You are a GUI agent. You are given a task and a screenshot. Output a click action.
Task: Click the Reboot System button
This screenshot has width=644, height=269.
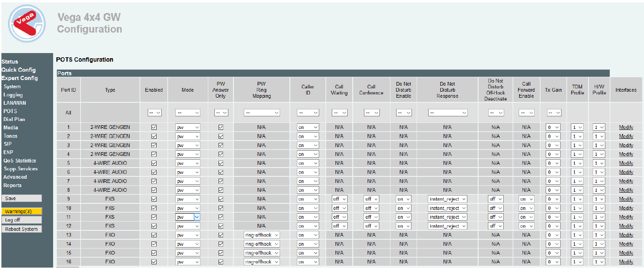(21, 229)
